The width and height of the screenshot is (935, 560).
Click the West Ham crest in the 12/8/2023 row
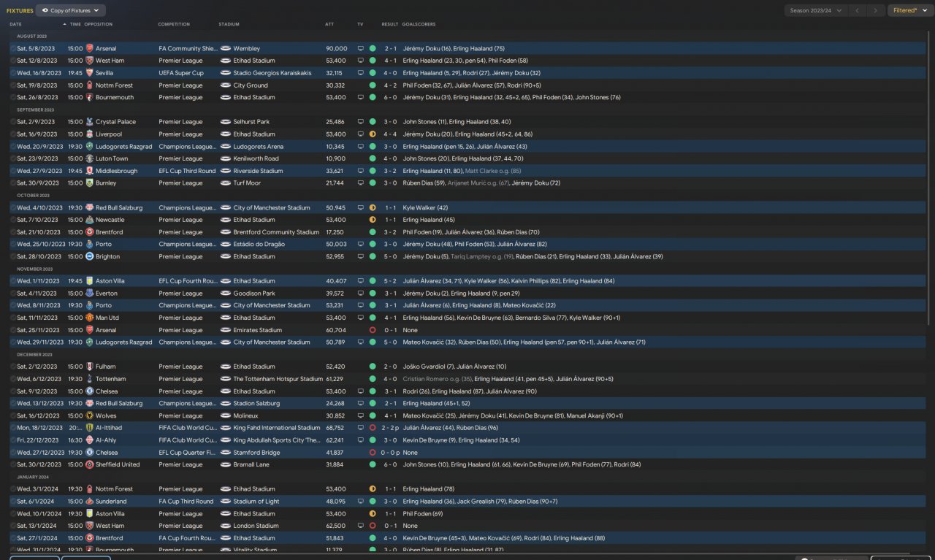(x=90, y=61)
